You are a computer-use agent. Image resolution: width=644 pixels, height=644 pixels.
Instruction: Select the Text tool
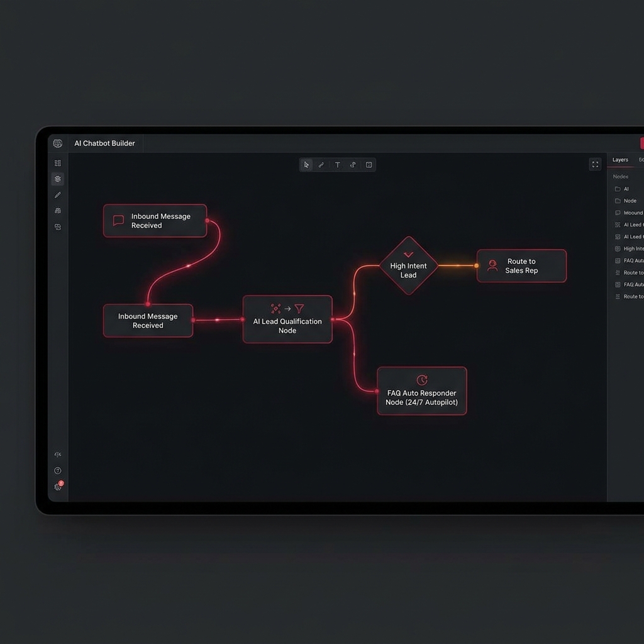pos(337,165)
